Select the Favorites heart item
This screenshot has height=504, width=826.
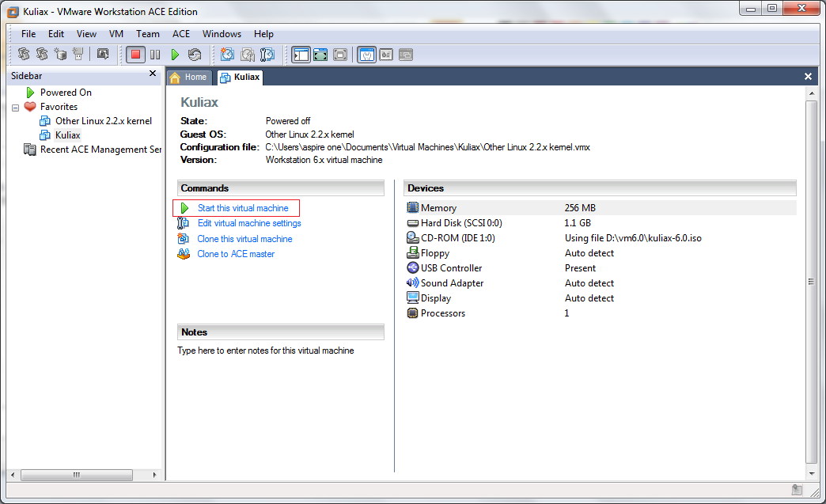(59, 106)
